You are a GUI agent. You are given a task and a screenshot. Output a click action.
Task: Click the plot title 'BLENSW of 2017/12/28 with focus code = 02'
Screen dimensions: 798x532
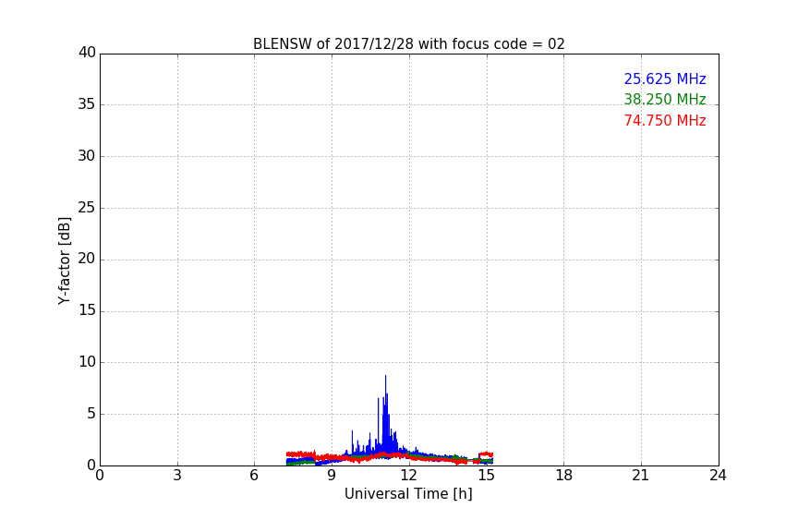(408, 44)
